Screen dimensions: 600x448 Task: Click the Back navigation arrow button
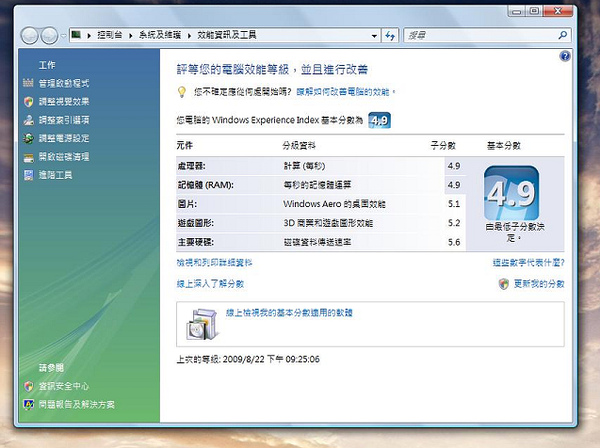(29, 36)
